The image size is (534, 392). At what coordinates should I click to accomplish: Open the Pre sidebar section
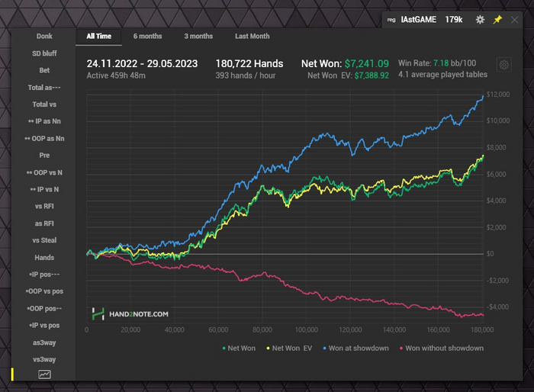point(44,156)
